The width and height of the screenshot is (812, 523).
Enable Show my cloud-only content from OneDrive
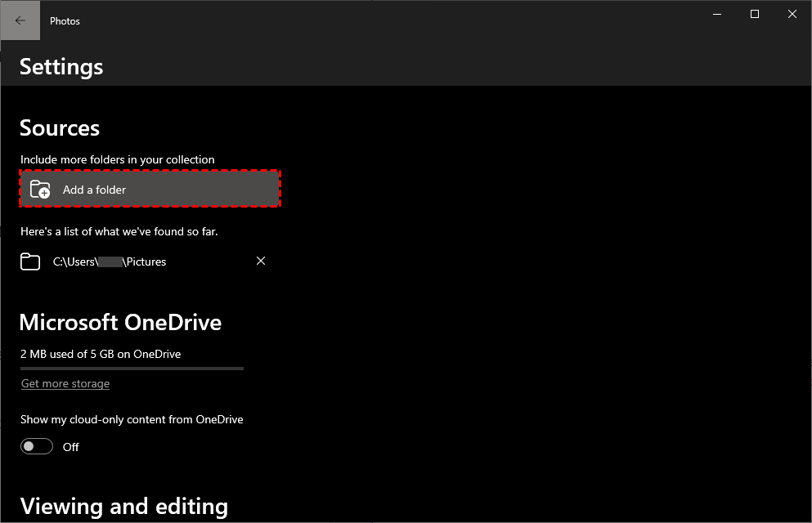pyautogui.click(x=36, y=446)
